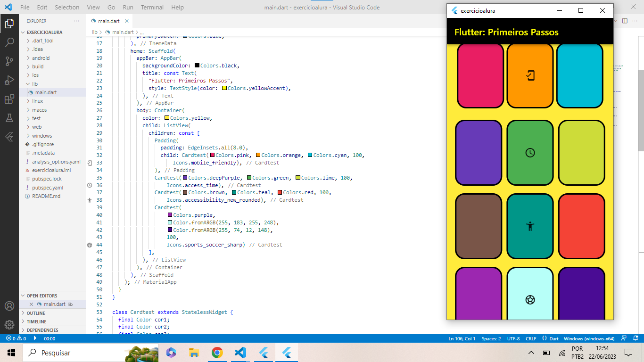Open the Accounts menu icon

coord(9,306)
